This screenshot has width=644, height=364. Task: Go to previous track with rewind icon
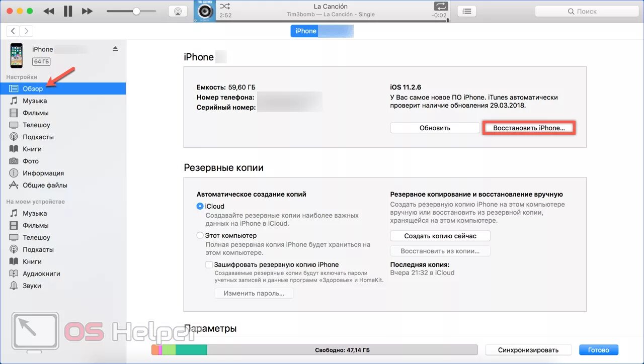(x=49, y=11)
